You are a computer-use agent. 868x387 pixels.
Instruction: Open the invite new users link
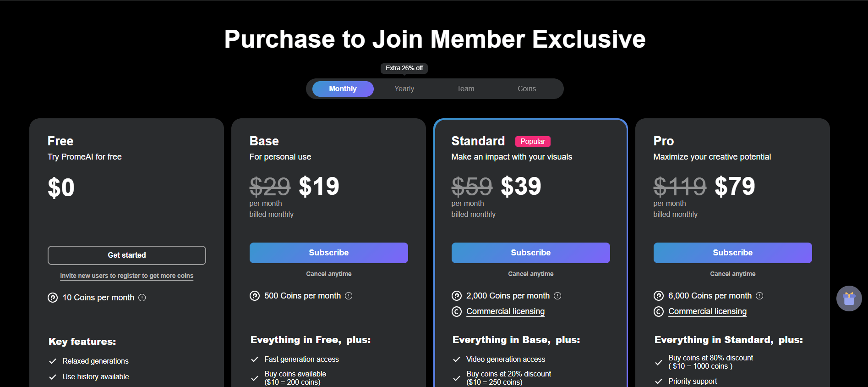tap(126, 276)
